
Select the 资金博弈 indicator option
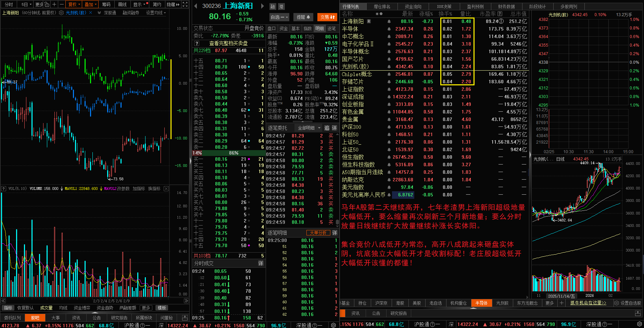point(82,308)
